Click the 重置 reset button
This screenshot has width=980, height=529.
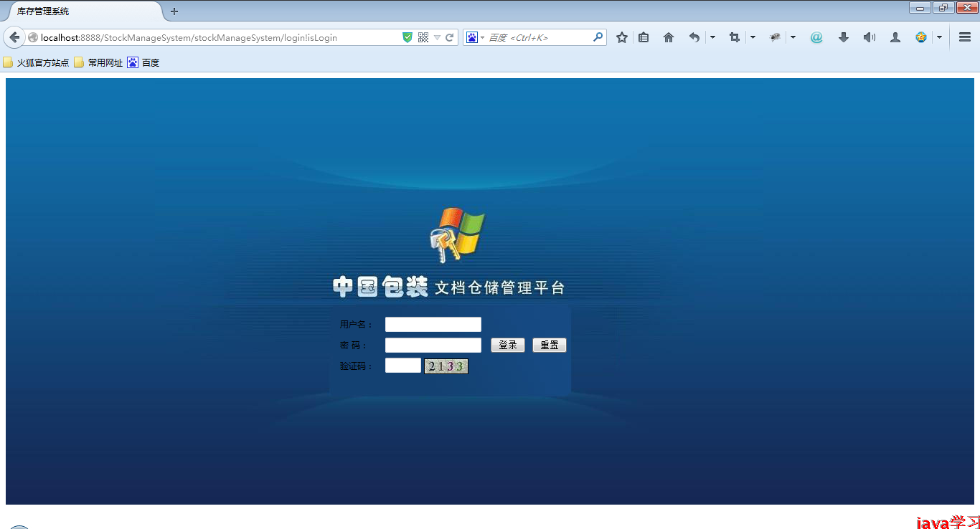(x=550, y=345)
